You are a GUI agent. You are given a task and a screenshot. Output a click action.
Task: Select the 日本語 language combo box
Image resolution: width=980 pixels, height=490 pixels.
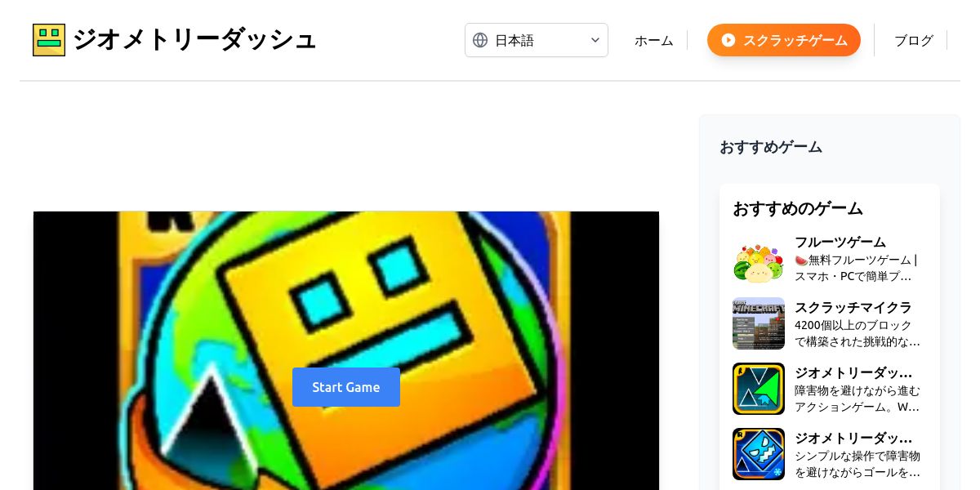tap(537, 40)
